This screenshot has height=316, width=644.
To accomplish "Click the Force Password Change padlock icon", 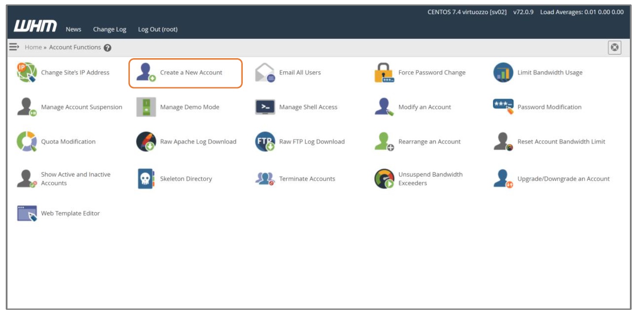I will [x=384, y=73].
